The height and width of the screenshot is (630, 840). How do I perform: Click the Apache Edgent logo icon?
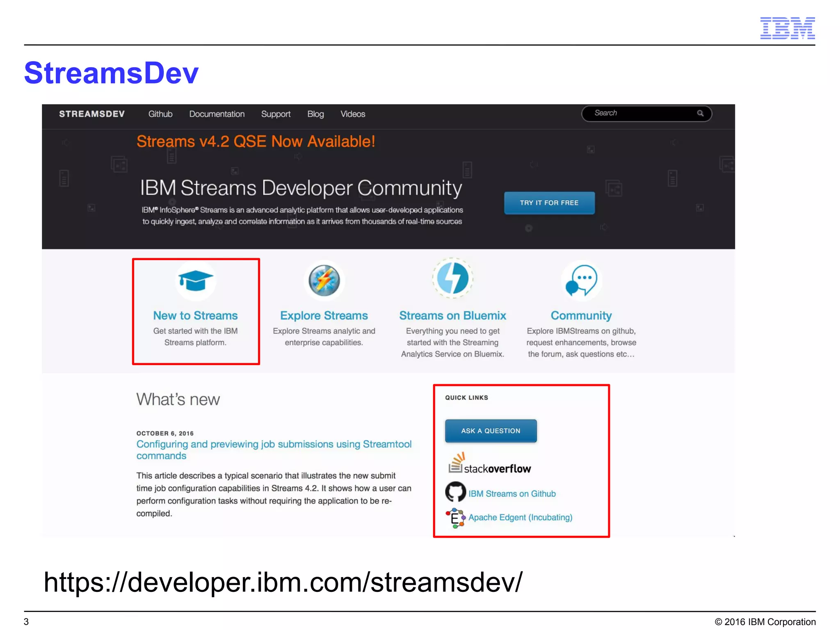pos(455,518)
